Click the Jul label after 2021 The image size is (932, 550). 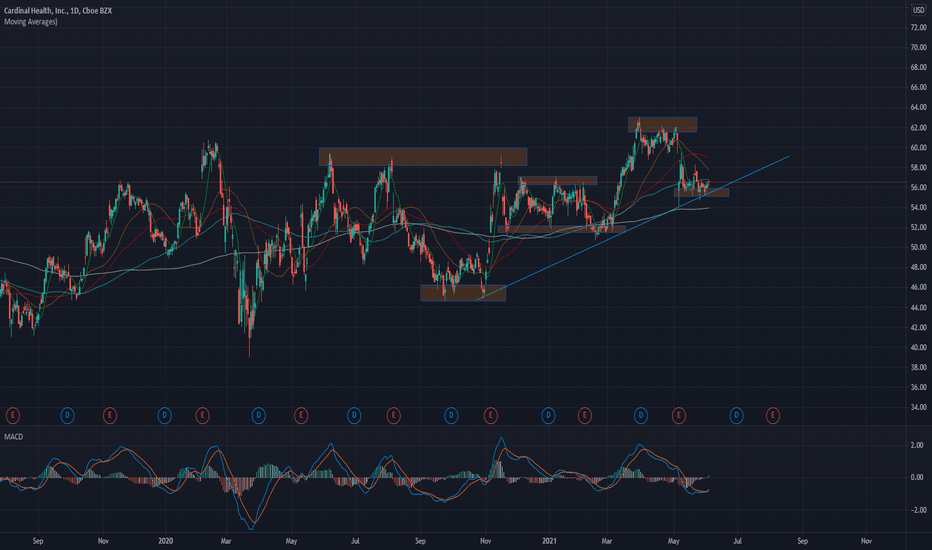coord(737,541)
